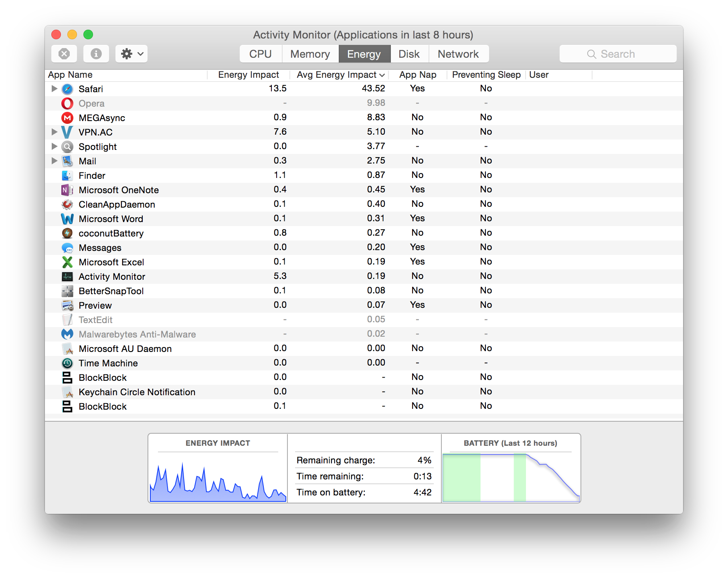The image size is (728, 578).
Task: Sort by Energy Impact column header
Action: click(249, 75)
